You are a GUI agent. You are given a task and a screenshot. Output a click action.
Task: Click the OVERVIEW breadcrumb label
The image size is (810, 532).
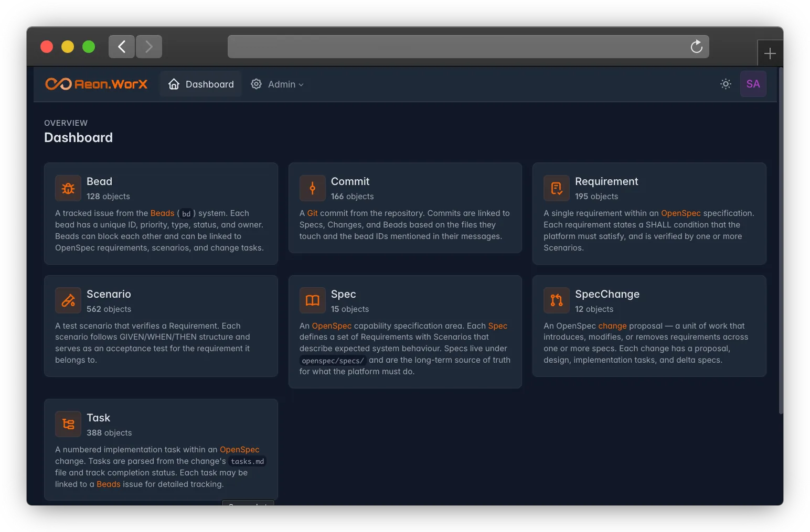coord(66,123)
